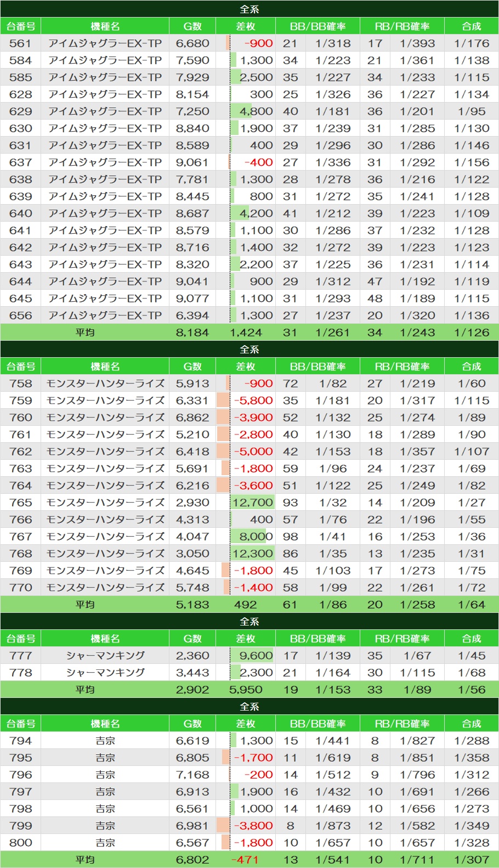Click machine number 777

[x=20, y=656]
